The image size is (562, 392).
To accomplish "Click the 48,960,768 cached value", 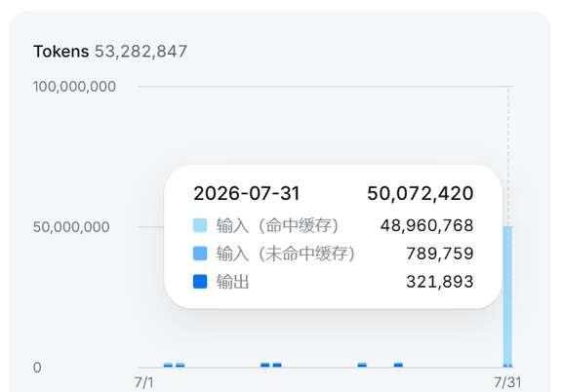I will pyautogui.click(x=427, y=225).
